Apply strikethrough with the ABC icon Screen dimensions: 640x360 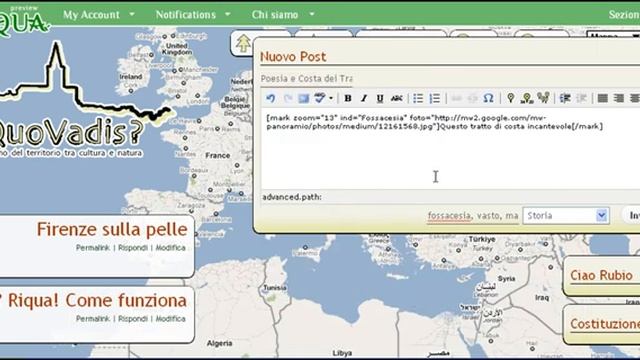tap(396, 98)
